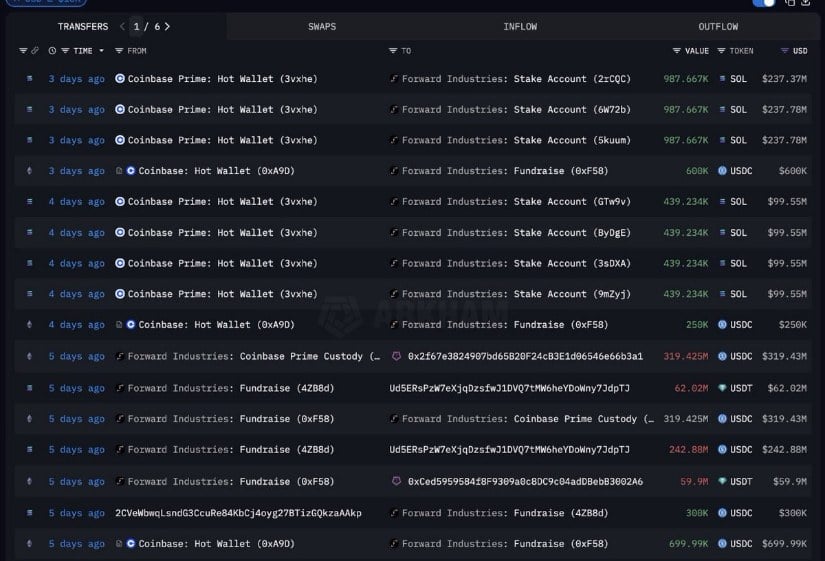Click the tag icon beside address 0xCed5959584f8
Image resolution: width=825 pixels, height=561 pixels.
[x=396, y=481]
